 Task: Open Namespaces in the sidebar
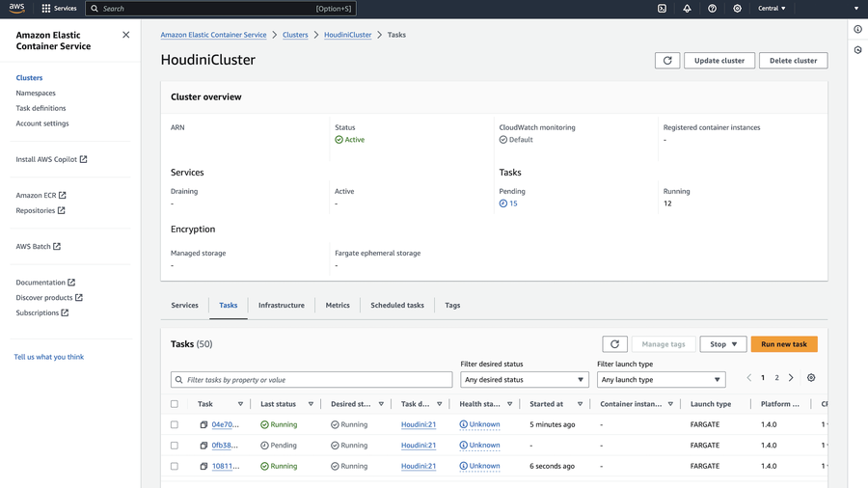[x=36, y=93]
